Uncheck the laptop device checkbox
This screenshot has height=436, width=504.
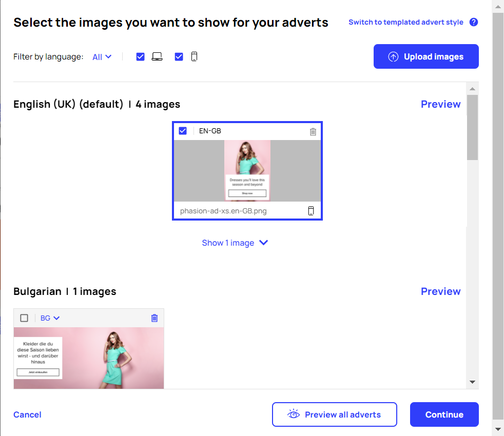pos(140,56)
